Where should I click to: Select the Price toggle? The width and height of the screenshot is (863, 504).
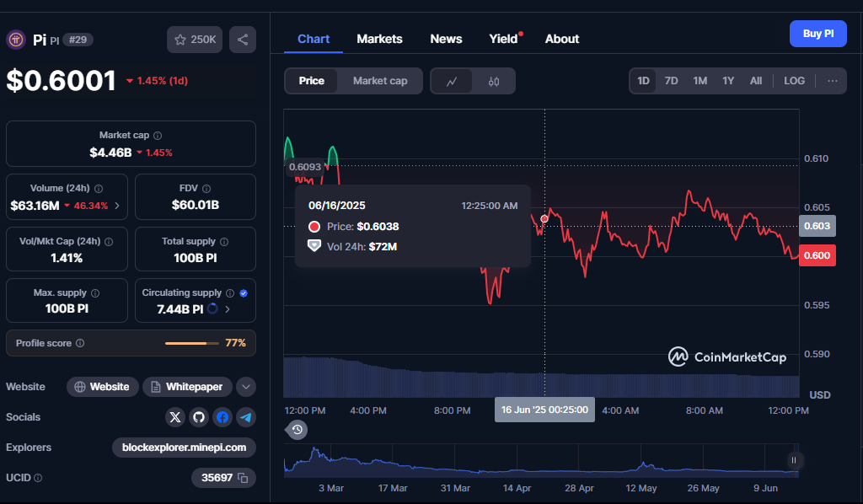[x=312, y=81]
